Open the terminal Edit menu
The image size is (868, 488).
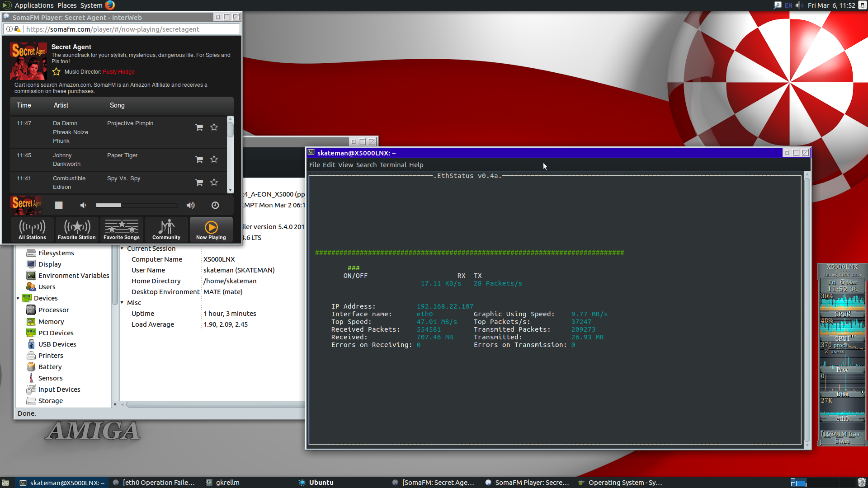point(329,165)
